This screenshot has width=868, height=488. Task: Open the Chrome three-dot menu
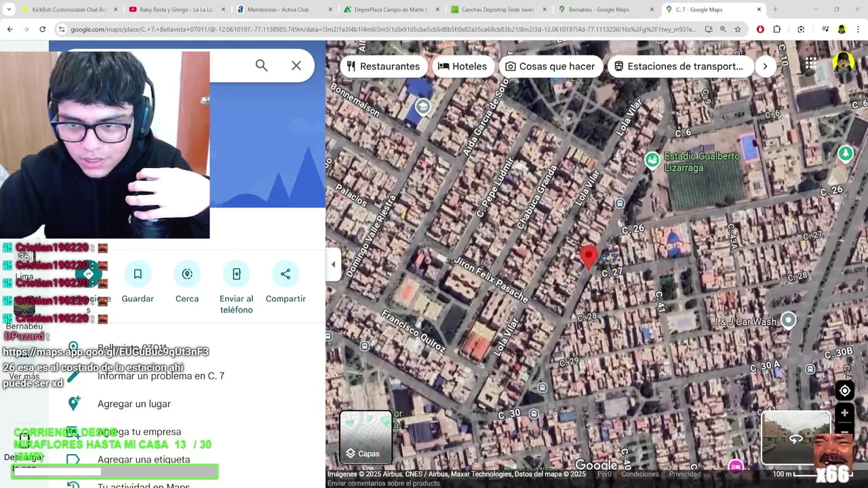858,29
